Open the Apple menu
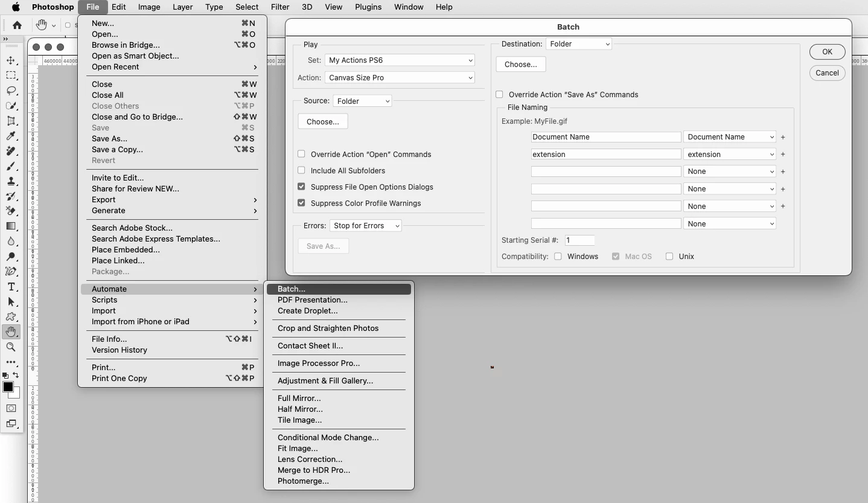The image size is (868, 503). [16, 7]
